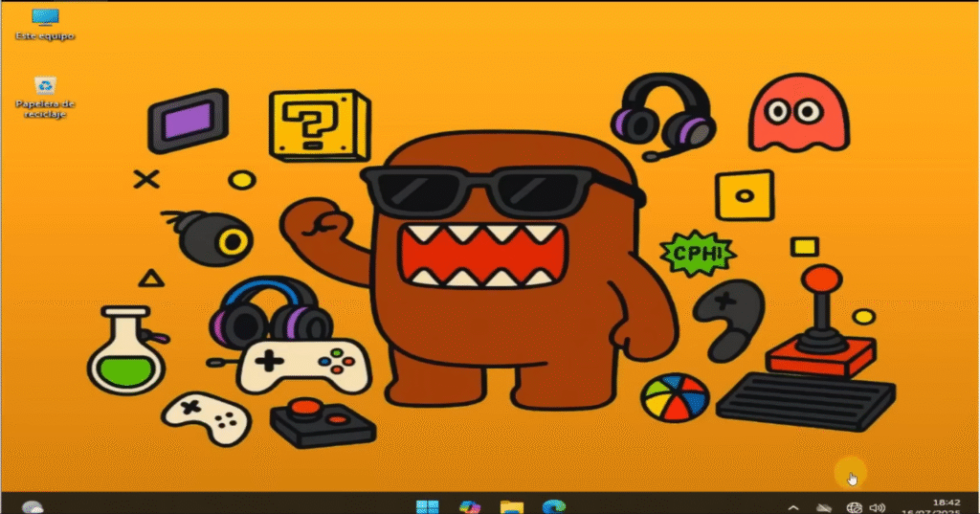Open network settings from the globe icon
Image resolution: width=980 pixels, height=514 pixels.
(x=854, y=507)
